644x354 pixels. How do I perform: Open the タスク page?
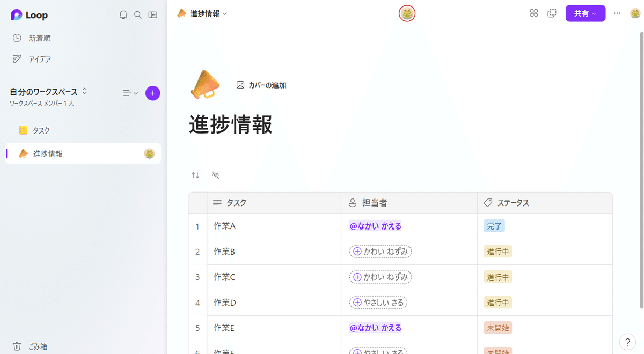point(83,130)
